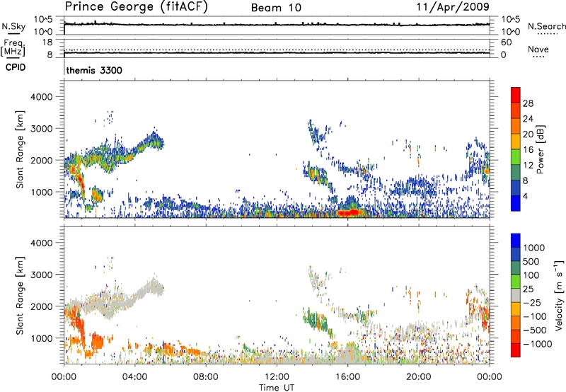Screen dimensions: 566x392
Task: Click the 'N.Search' legend label
Action: [x=547, y=26]
